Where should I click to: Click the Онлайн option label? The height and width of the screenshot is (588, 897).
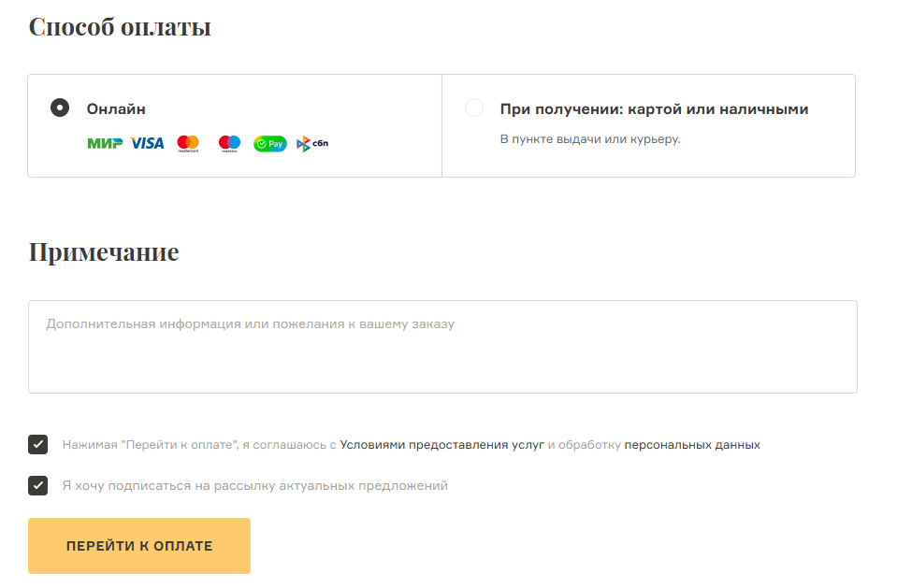click(116, 108)
